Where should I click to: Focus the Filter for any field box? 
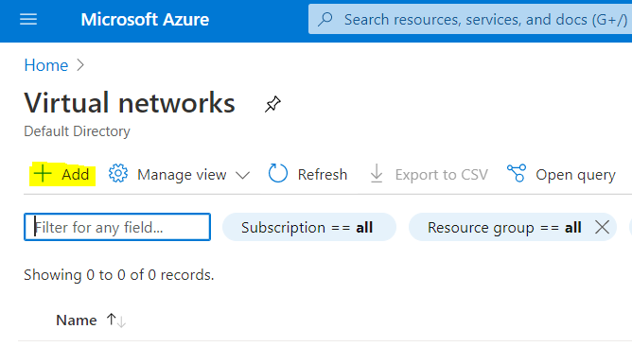117,227
